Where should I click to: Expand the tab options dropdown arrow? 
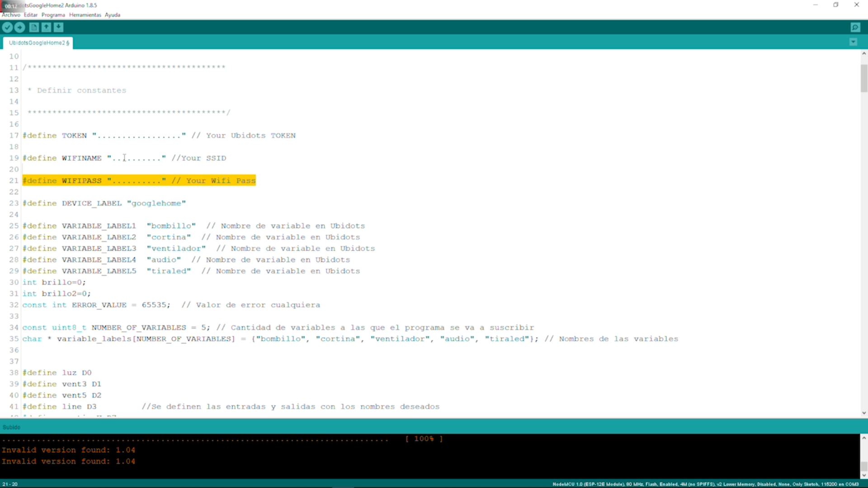(x=853, y=42)
